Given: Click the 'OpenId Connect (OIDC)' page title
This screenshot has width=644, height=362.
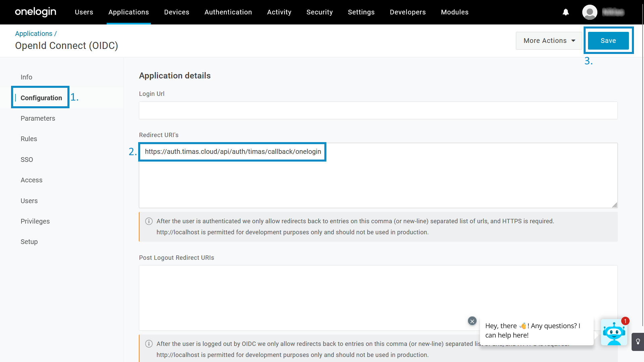Looking at the screenshot, I should point(66,46).
